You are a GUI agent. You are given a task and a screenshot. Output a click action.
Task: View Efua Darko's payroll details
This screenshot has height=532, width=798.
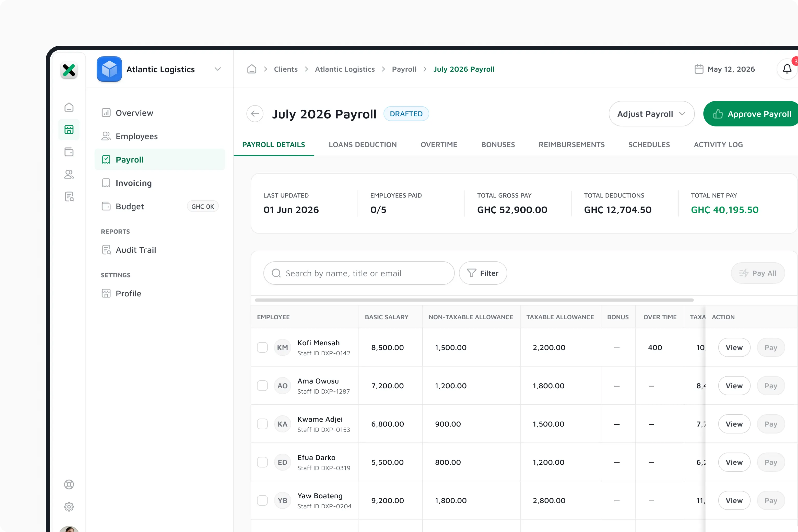point(734,462)
